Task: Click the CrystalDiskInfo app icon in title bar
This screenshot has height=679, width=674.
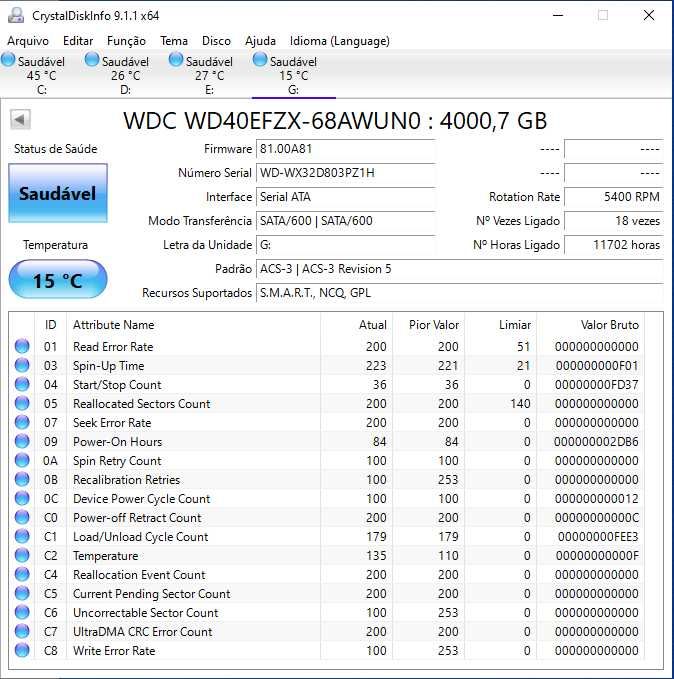Action: point(16,16)
